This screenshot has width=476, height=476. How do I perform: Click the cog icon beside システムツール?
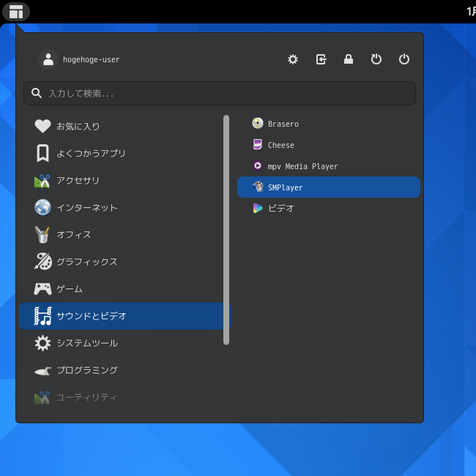[x=42, y=343]
